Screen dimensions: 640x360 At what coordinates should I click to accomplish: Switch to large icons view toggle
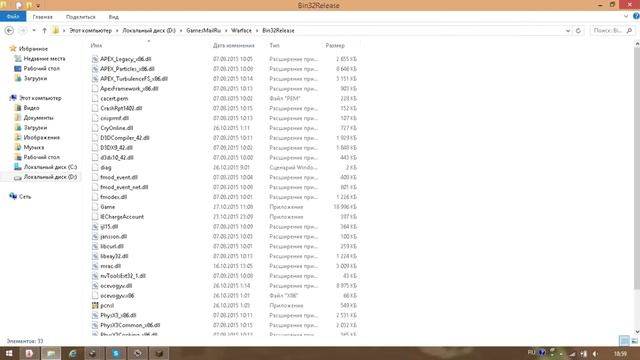coord(635,341)
